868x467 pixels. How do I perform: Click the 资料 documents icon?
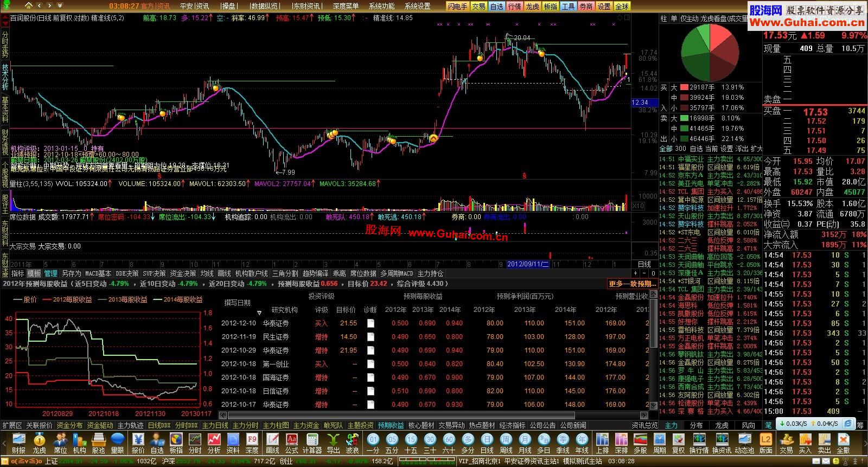(233, 443)
